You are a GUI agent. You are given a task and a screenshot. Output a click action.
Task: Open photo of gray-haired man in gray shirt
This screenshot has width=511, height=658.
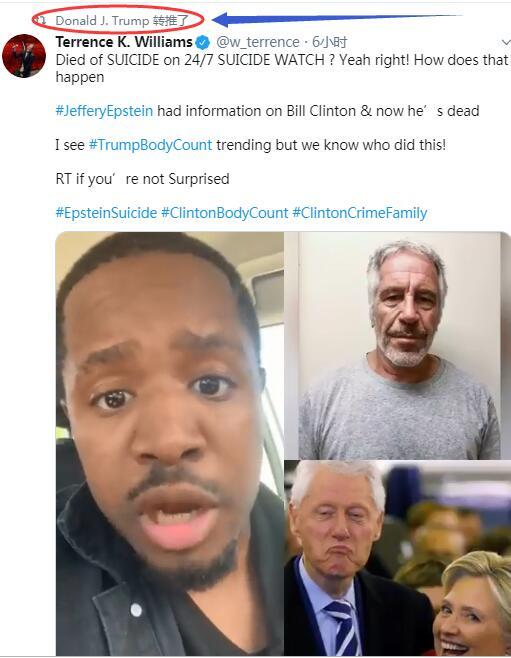397,345
